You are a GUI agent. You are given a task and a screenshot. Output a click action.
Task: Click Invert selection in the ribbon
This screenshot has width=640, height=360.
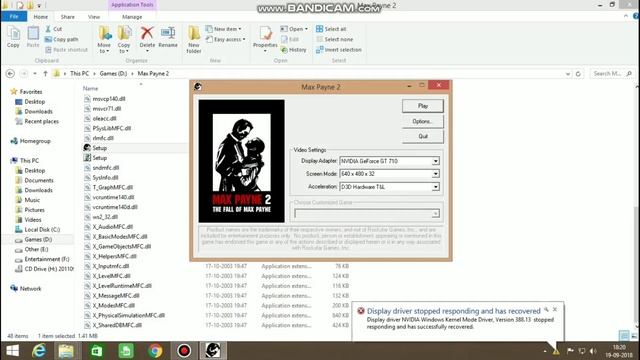(x=339, y=50)
